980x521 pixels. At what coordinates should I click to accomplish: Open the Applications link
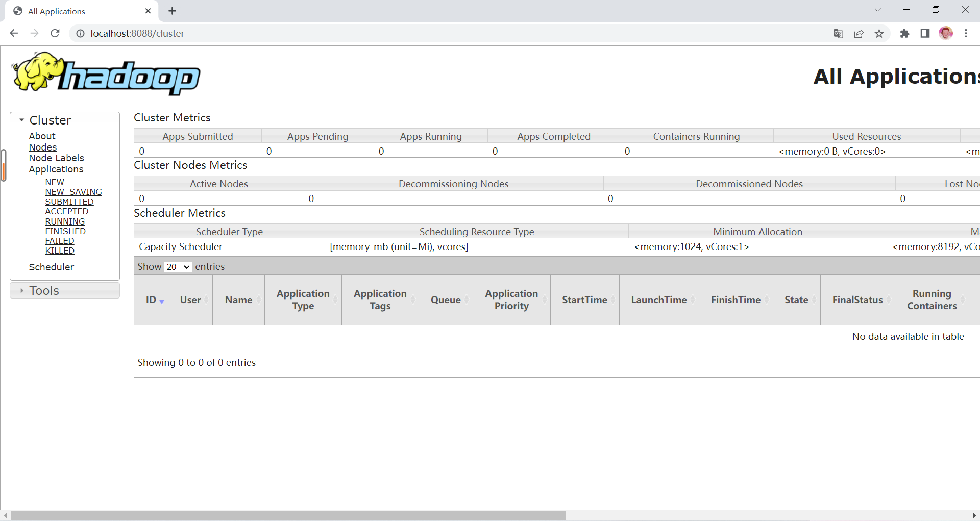point(56,169)
